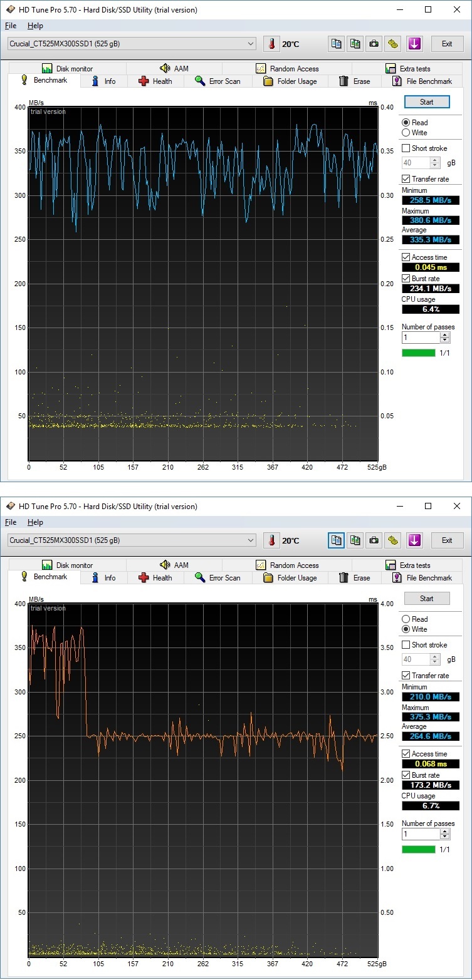
Task: Copy screenshot icon (green pages) in bottom window
Action: click(355, 540)
